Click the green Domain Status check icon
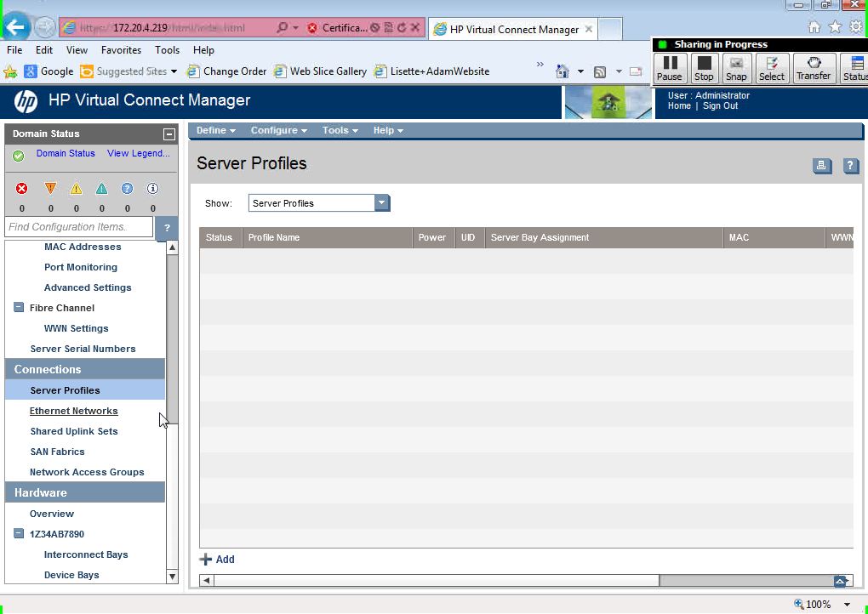The width and height of the screenshot is (868, 614). pyautogui.click(x=18, y=156)
